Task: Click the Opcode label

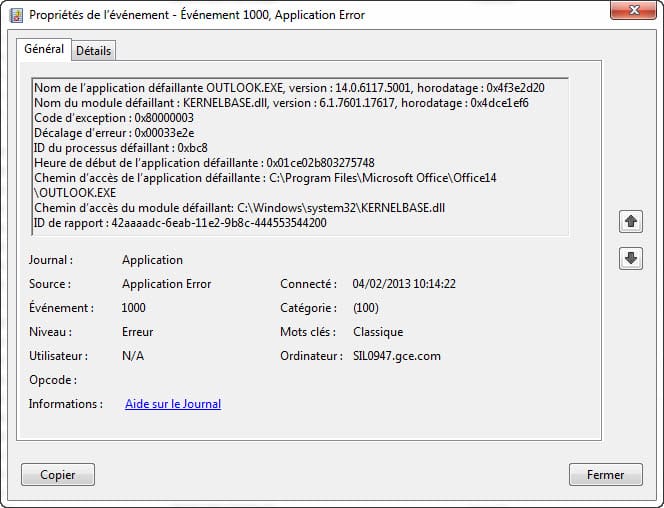Action: [x=53, y=380]
